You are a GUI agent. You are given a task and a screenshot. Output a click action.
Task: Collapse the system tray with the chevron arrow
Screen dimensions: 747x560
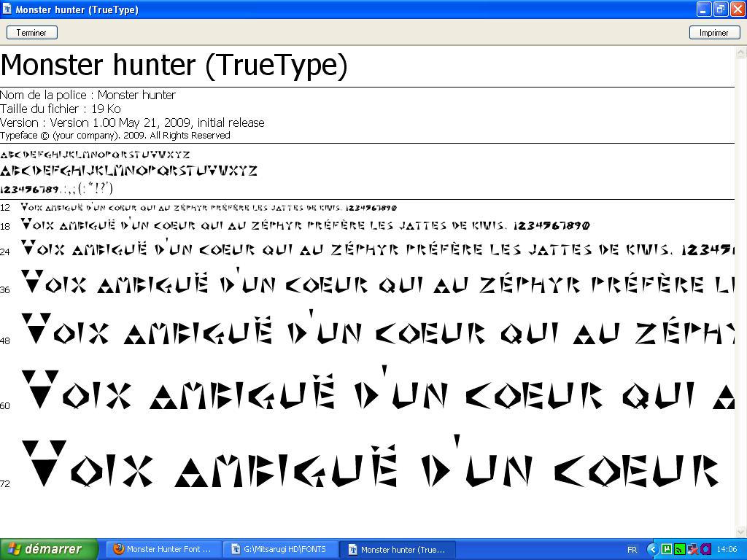[653, 550]
